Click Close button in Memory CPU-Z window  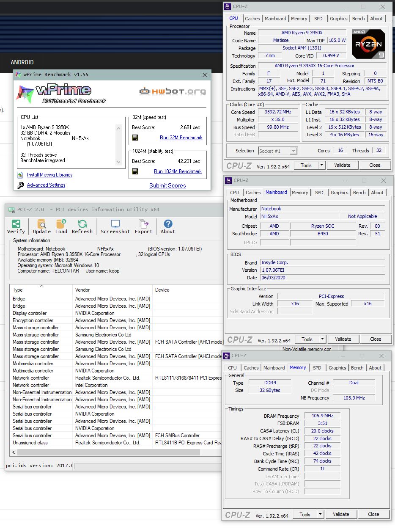coord(373,514)
